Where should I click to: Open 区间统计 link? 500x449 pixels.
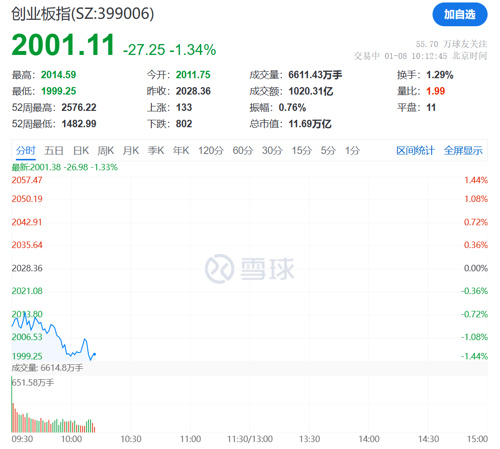pyautogui.click(x=415, y=151)
